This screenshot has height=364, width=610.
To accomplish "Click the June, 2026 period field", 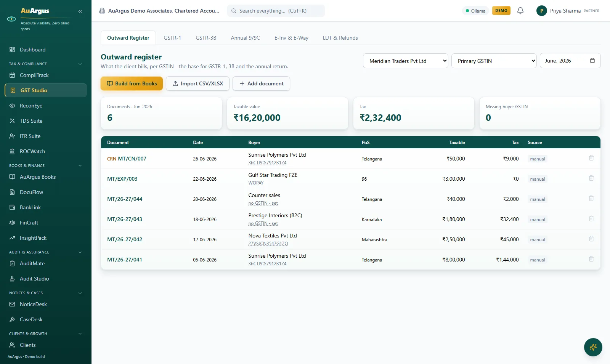I will click(x=570, y=61).
